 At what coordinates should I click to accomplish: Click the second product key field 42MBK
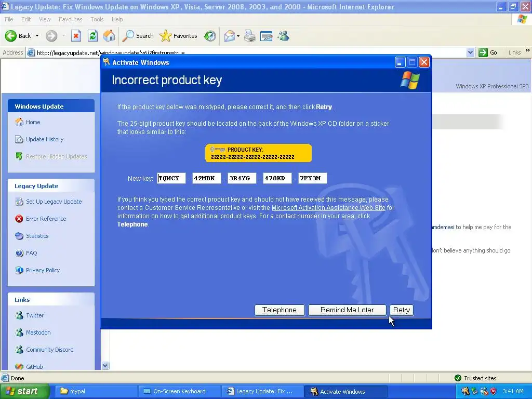pos(207,178)
